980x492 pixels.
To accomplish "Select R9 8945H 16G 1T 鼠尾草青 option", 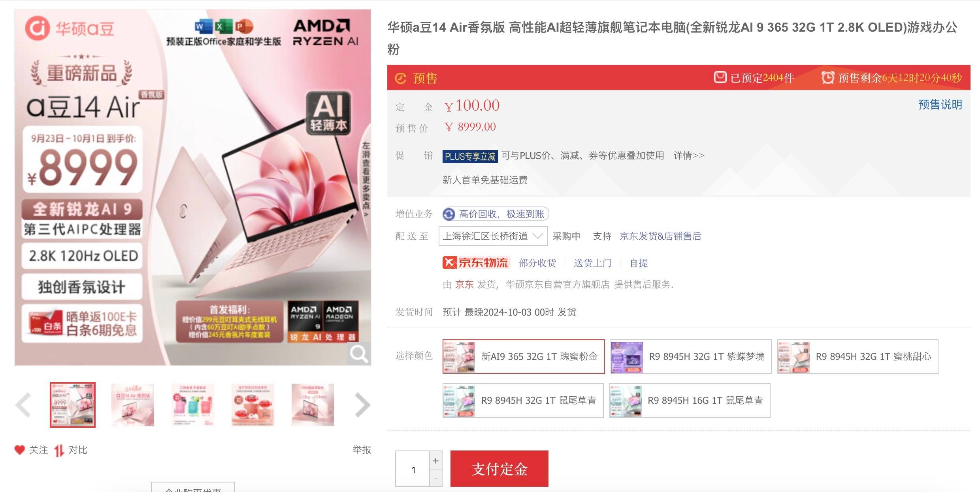I will tap(690, 401).
